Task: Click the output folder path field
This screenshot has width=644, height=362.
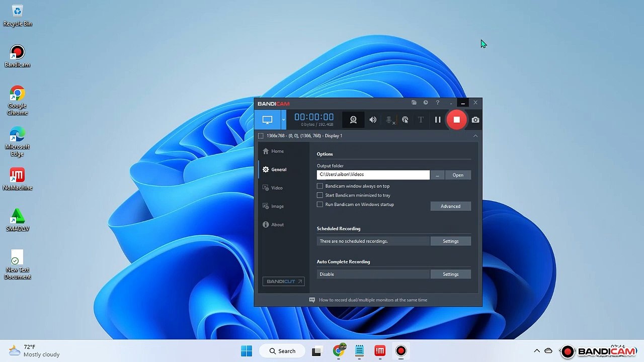Action: point(373,174)
